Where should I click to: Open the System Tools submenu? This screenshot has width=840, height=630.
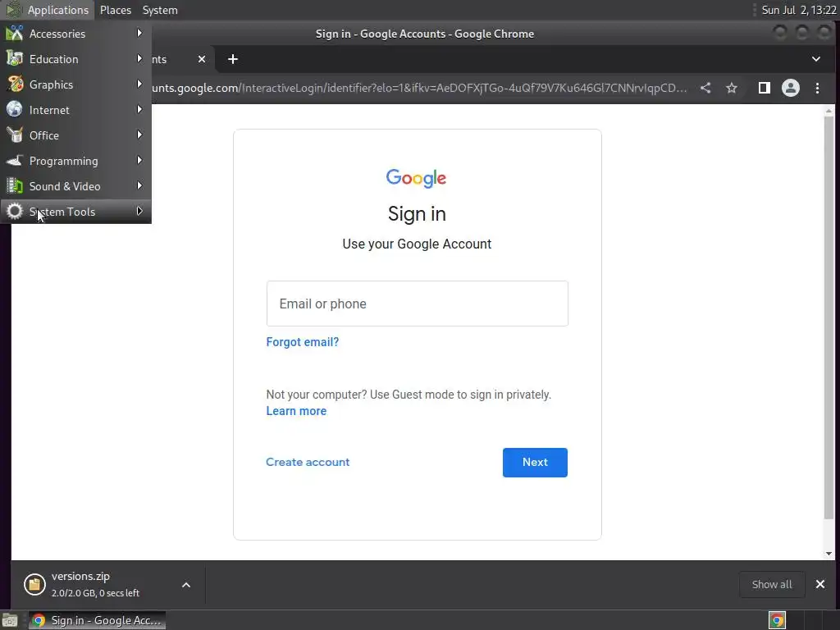click(x=75, y=212)
